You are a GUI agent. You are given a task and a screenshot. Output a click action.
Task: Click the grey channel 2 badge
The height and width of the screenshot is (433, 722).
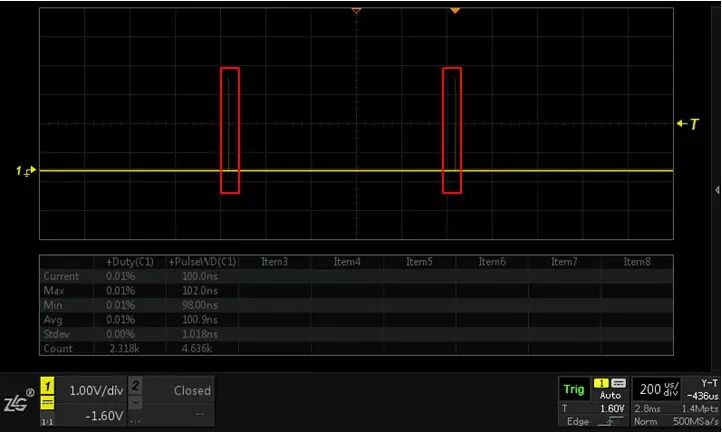pos(135,385)
